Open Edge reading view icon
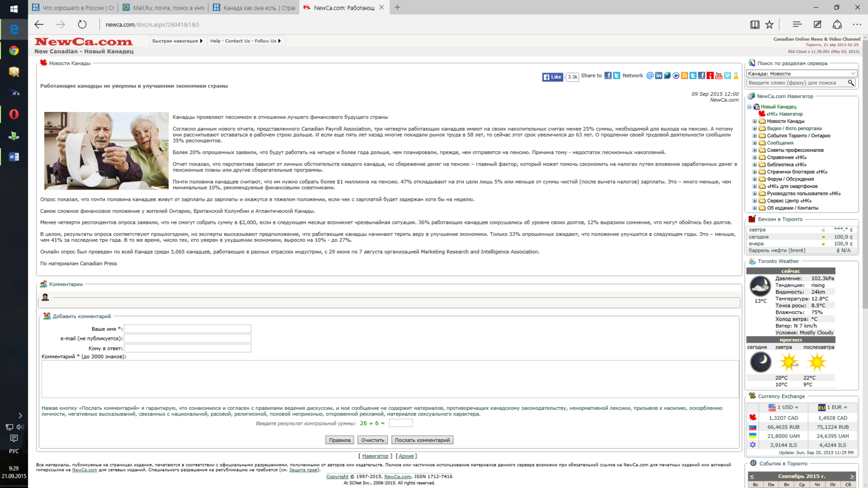This screenshot has width=868, height=488. [755, 24]
